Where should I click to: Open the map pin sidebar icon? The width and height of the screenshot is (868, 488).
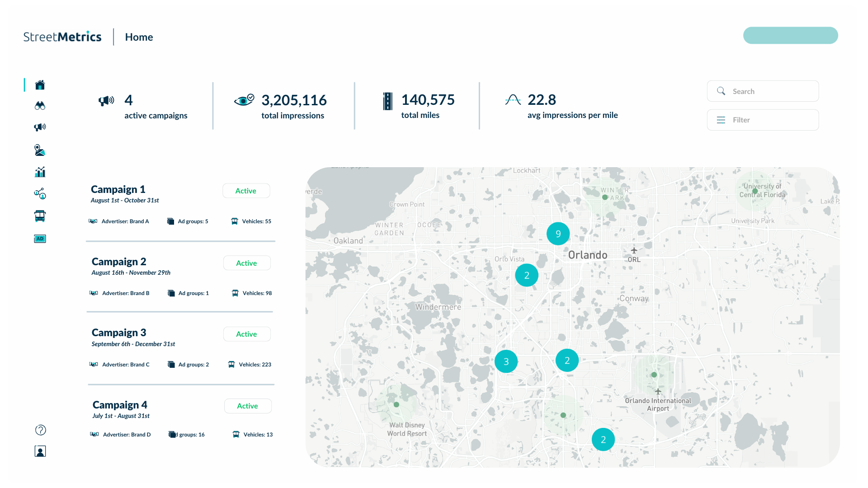(40, 150)
